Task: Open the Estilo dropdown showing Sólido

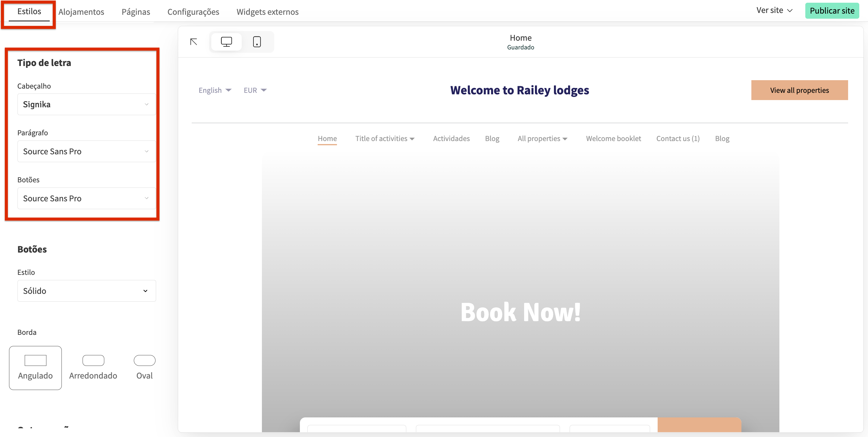Action: pos(86,291)
